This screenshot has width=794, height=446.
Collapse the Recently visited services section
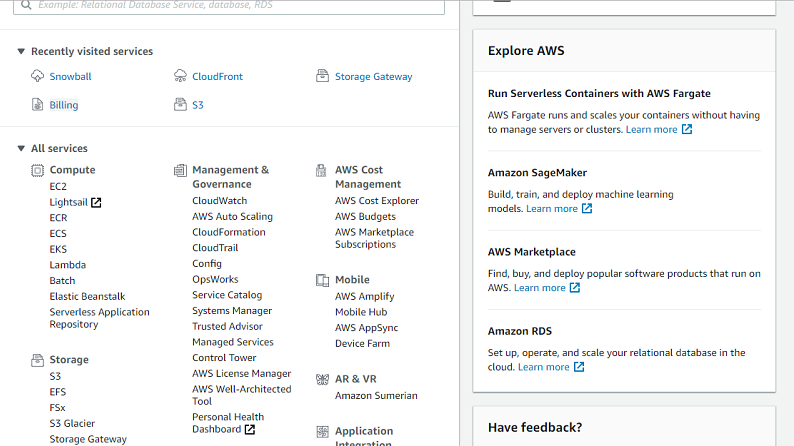[x=21, y=51]
